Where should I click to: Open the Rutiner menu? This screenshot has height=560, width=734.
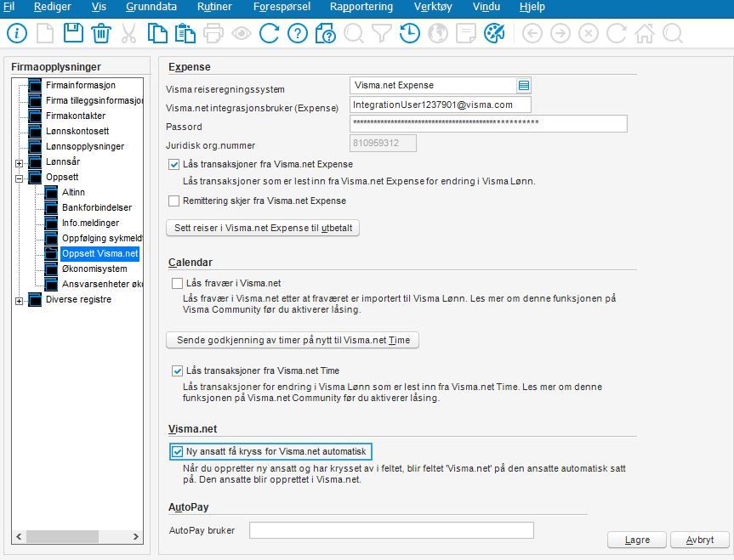[x=214, y=7]
